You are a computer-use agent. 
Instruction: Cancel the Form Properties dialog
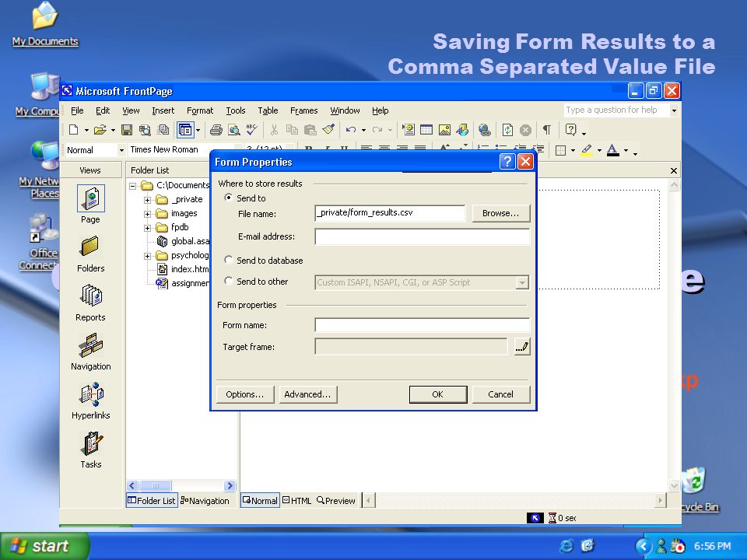(x=500, y=394)
